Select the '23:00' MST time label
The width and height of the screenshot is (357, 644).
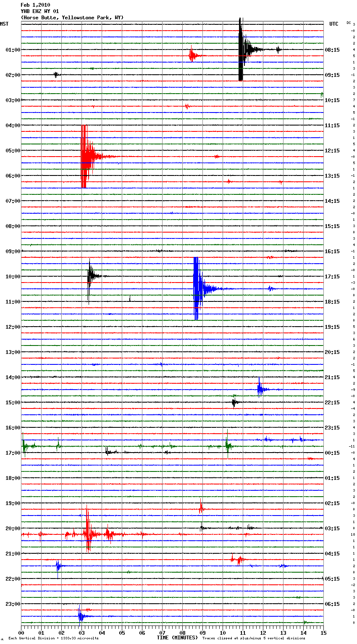(x=13, y=604)
